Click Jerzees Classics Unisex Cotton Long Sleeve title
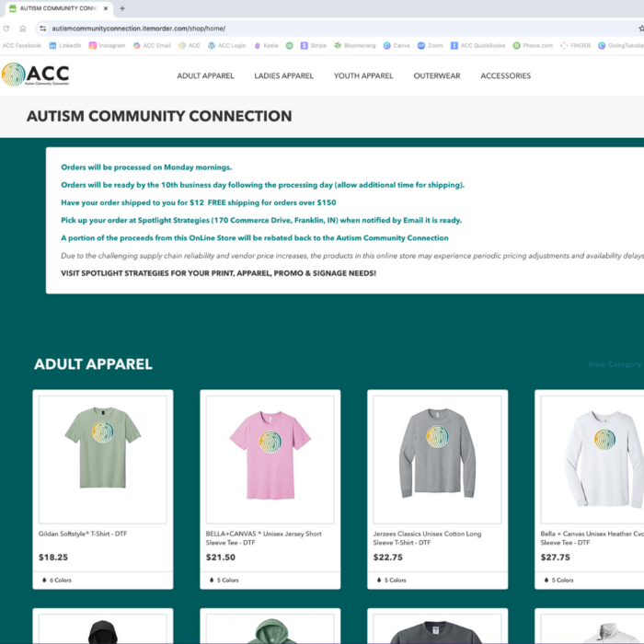This screenshot has height=644, width=644. pos(427,538)
